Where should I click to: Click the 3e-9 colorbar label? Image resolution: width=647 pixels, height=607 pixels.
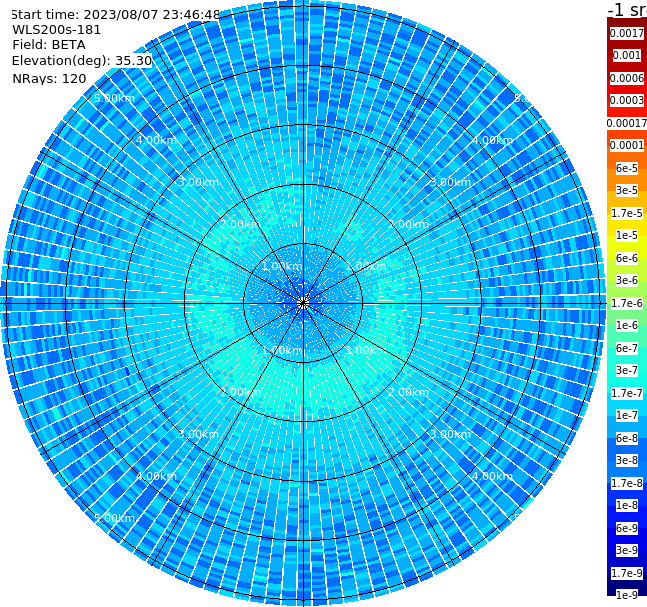[x=627, y=550]
